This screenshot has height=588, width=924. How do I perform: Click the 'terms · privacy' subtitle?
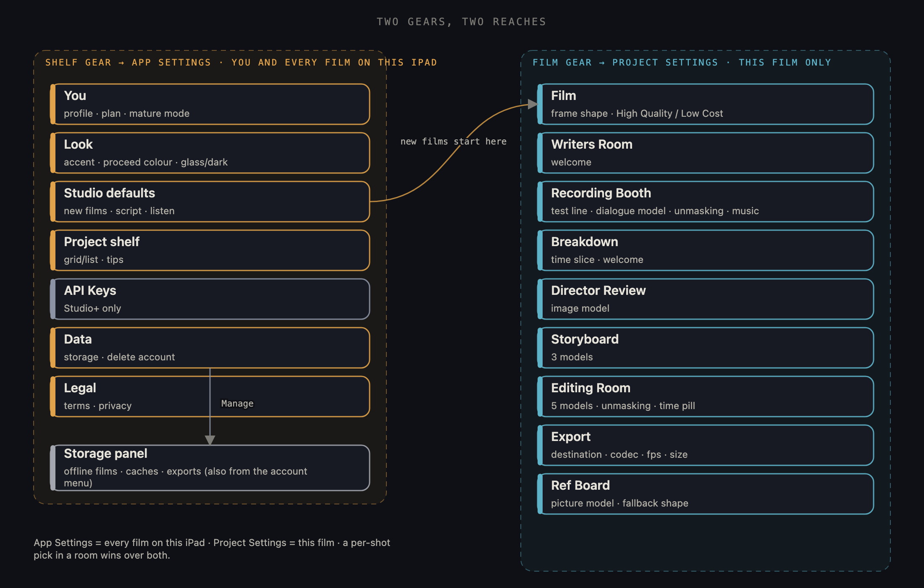[98, 406]
